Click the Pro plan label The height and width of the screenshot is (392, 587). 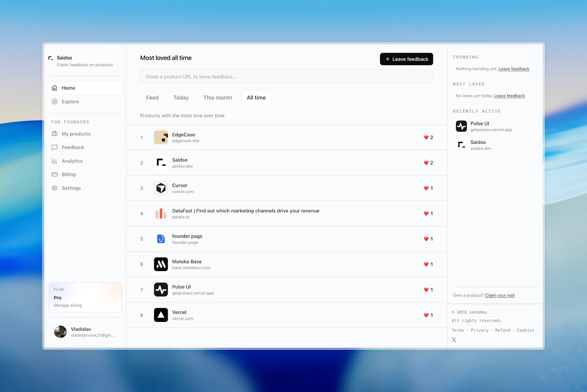click(58, 298)
